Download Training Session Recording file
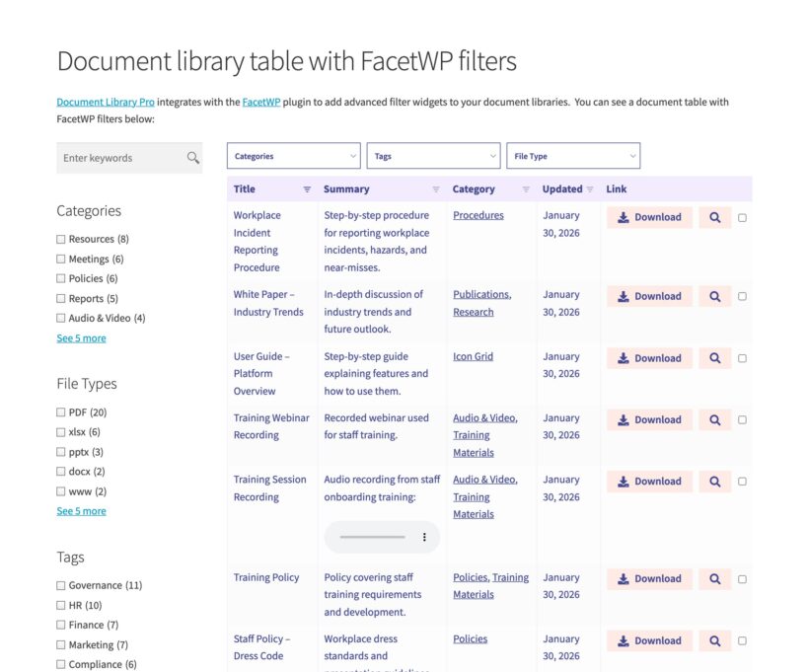The height and width of the screenshot is (672, 809). coord(649,481)
